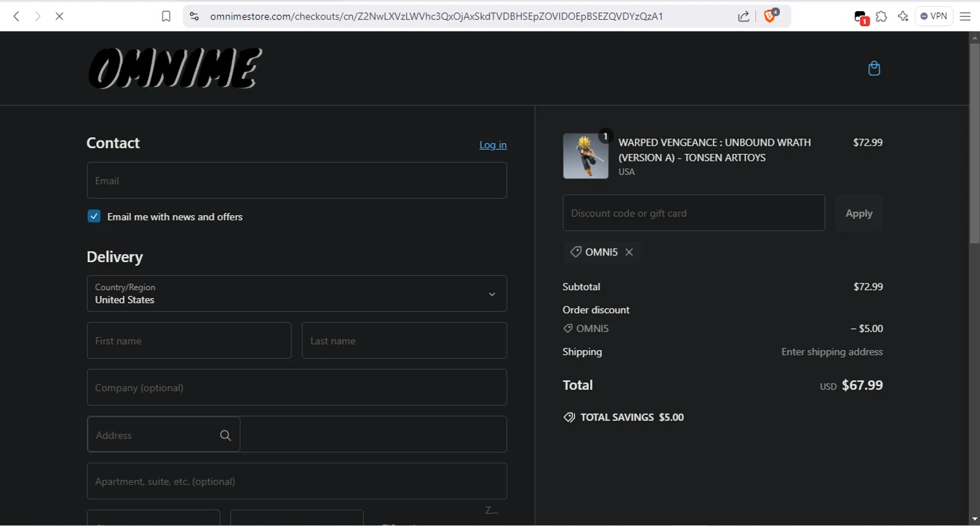This screenshot has width=980, height=526.
Task: Click the Company (optional) field
Action: coord(297,387)
